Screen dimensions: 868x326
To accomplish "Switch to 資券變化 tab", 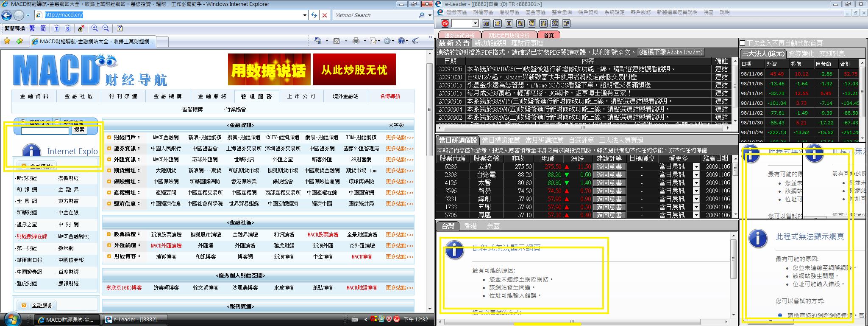I will 801,53.
